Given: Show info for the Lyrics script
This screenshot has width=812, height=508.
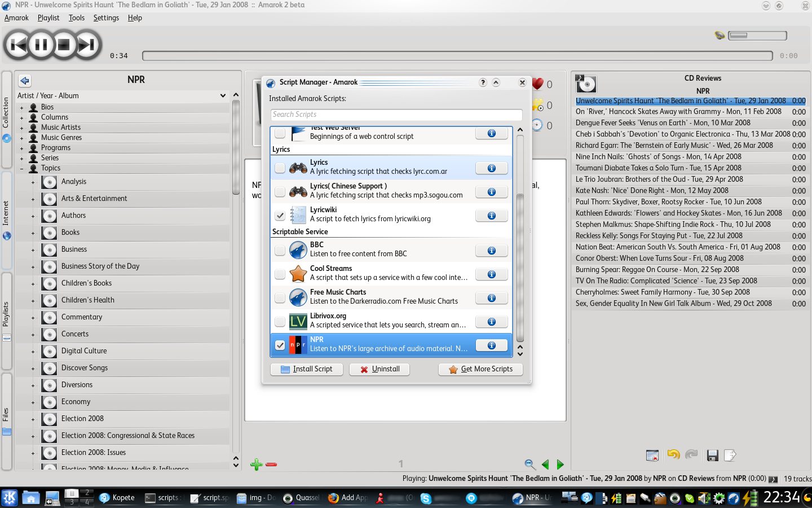Looking at the screenshot, I should [491, 168].
